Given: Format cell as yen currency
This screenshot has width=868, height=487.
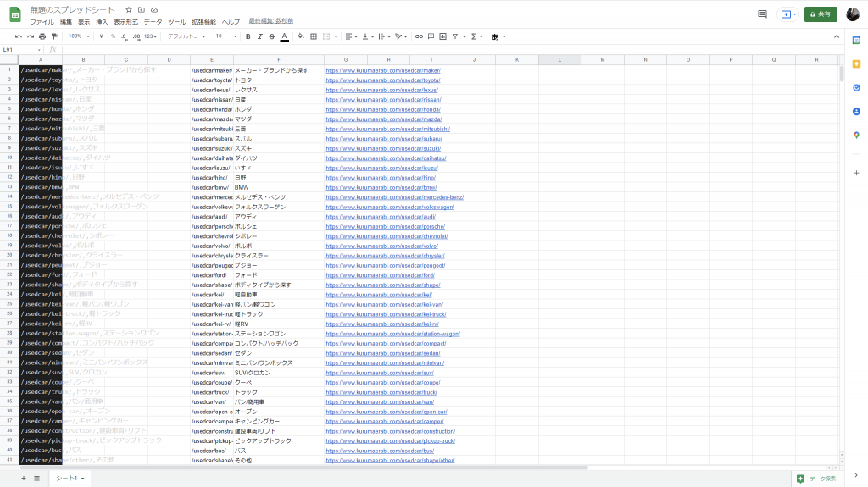Looking at the screenshot, I should 101,36.
